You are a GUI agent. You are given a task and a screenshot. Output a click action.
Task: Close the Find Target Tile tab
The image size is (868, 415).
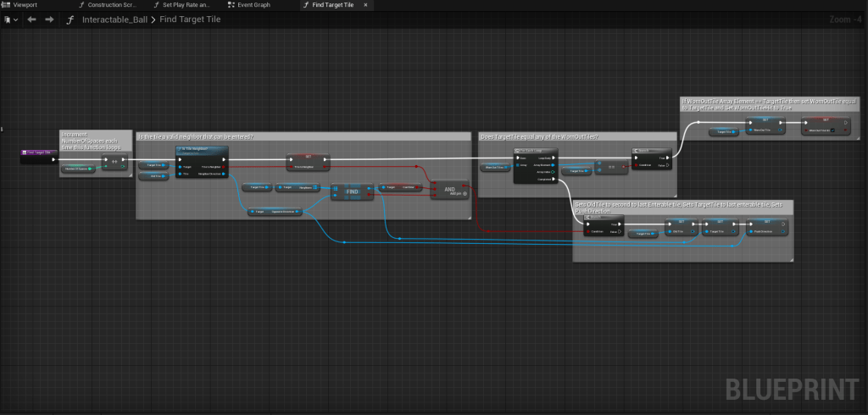(x=365, y=5)
